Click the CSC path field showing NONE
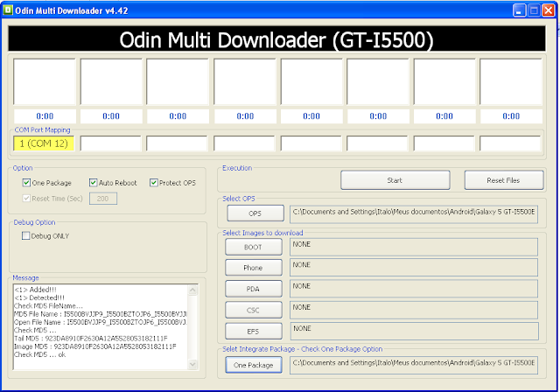 [x=414, y=310]
